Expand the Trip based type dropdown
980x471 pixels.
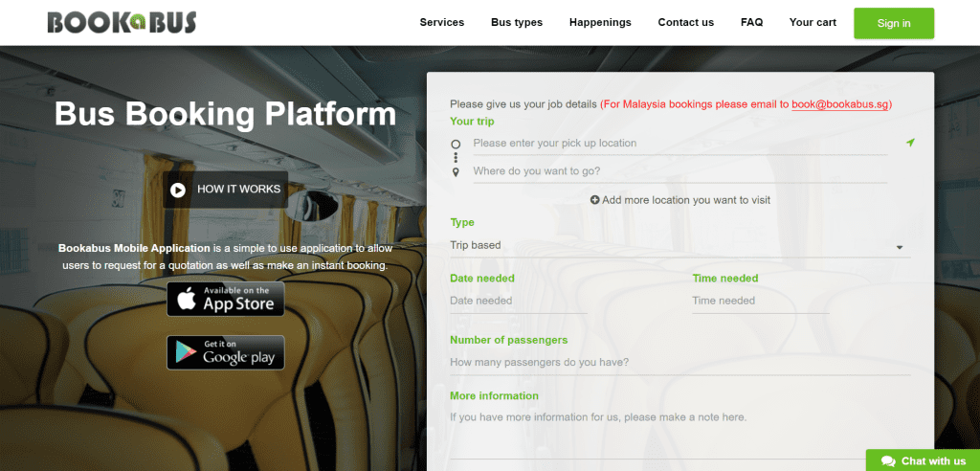[680, 245]
